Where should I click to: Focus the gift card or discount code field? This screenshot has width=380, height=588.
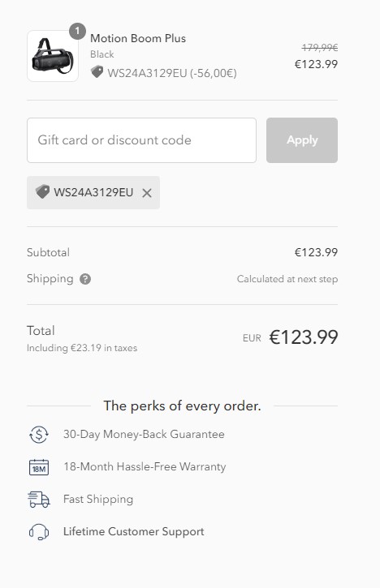(141, 140)
